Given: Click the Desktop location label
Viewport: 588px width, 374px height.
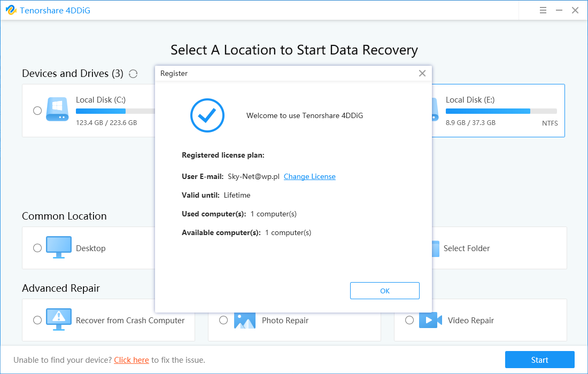Looking at the screenshot, I should (90, 248).
